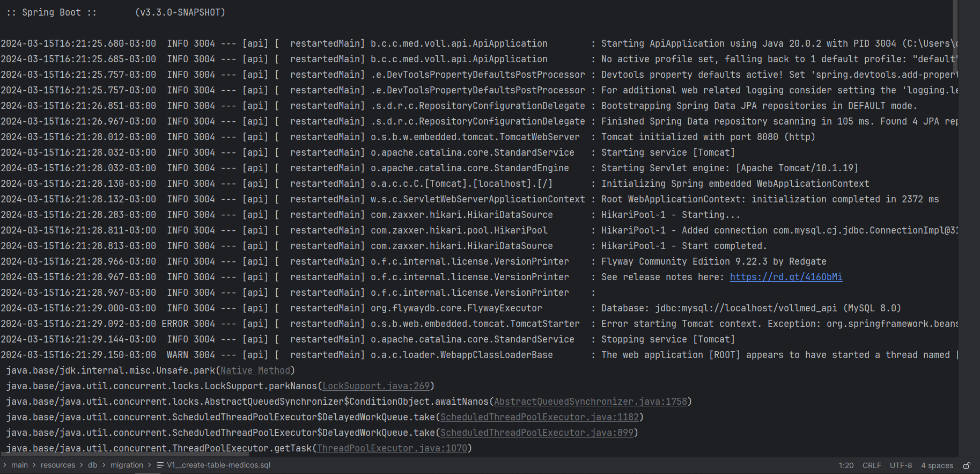Click the java.base/jdk.internal.misc.Unsafe.park stack frame text
The image size is (980, 474).
click(110, 370)
